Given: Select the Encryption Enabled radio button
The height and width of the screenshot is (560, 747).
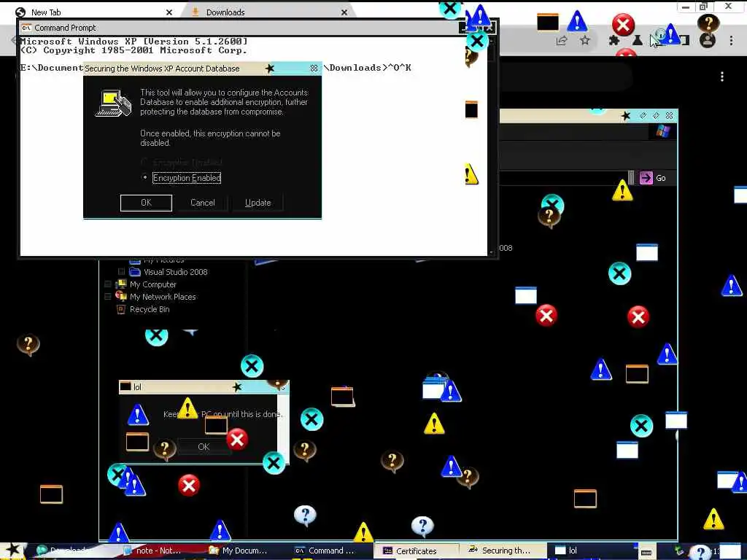Looking at the screenshot, I should tap(145, 177).
